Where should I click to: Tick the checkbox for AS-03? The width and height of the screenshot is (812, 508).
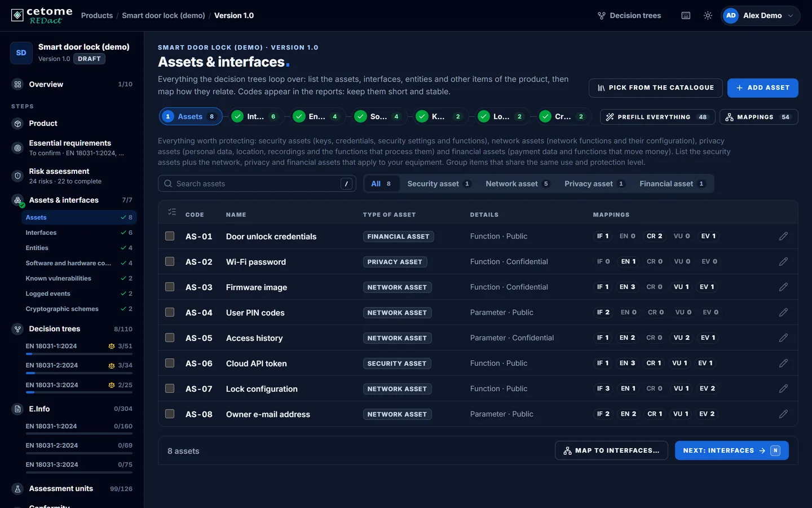tap(170, 287)
